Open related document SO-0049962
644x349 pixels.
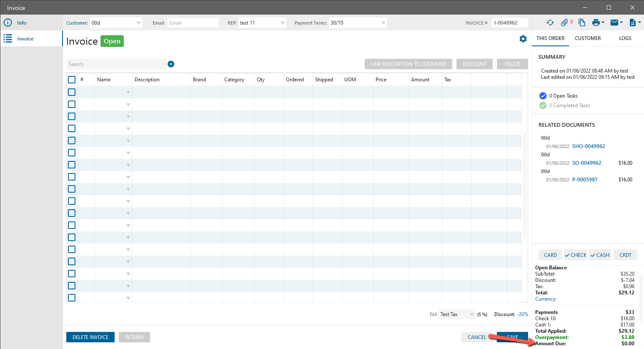click(x=587, y=163)
